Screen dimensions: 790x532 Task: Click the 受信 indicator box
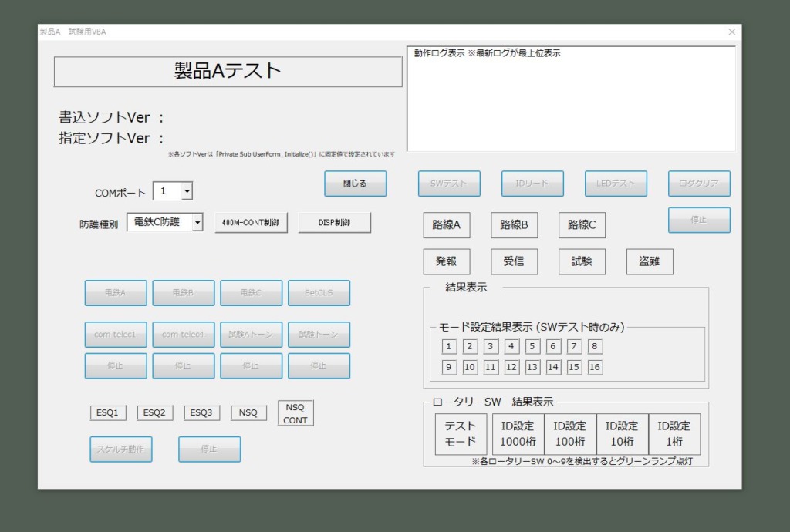tap(515, 261)
